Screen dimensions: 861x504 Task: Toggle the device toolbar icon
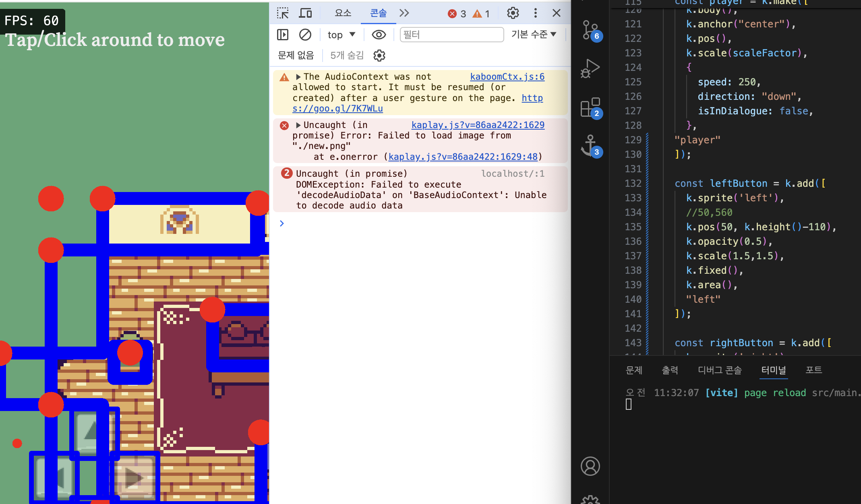click(305, 13)
